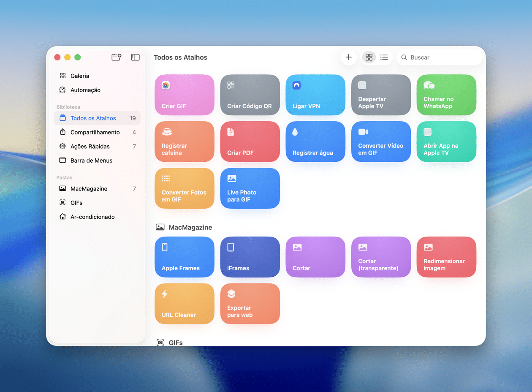532x392 pixels.
Task: Click the coffee cup icon on Registrar cafeína
Action: 166,132
